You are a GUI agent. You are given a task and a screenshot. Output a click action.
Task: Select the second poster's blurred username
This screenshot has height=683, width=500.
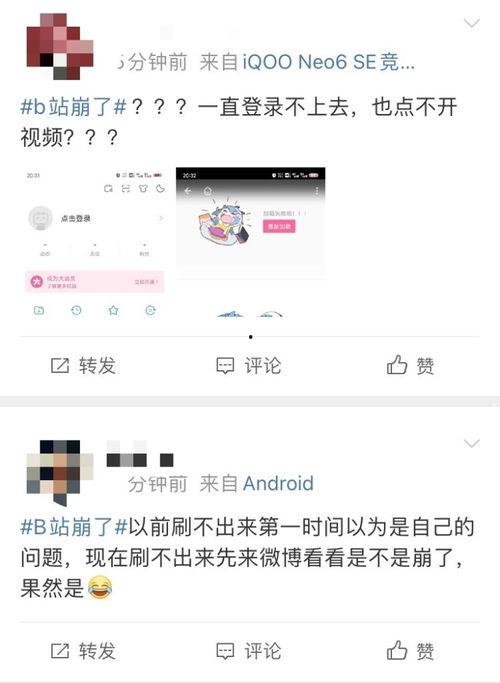(140, 454)
